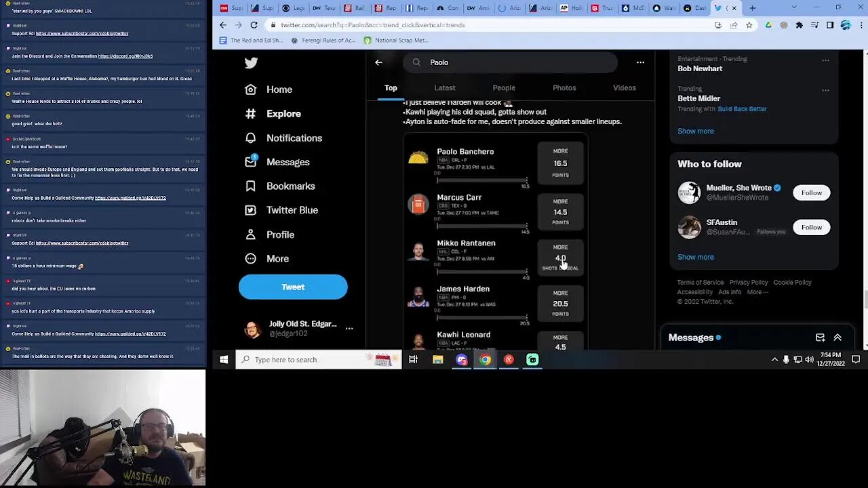Viewport: 868px width, 488px height.
Task: Open the Ferengi Rules of Ac... bookmark
Action: point(323,40)
